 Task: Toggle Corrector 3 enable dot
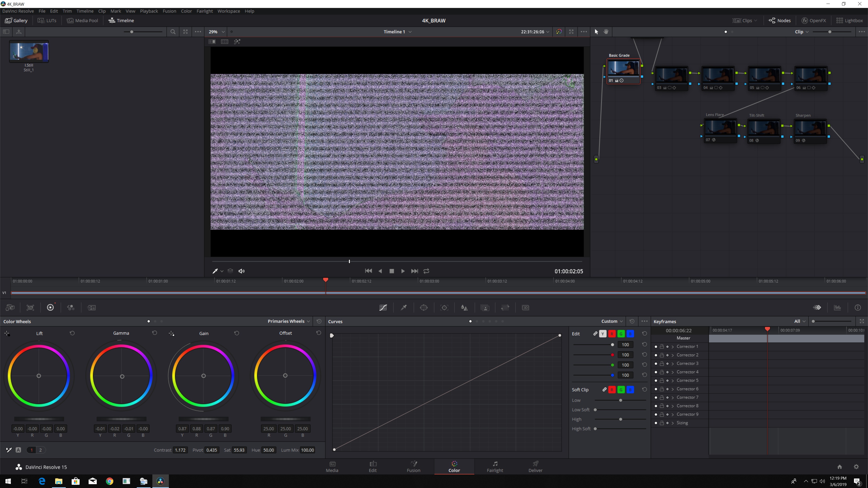656,364
